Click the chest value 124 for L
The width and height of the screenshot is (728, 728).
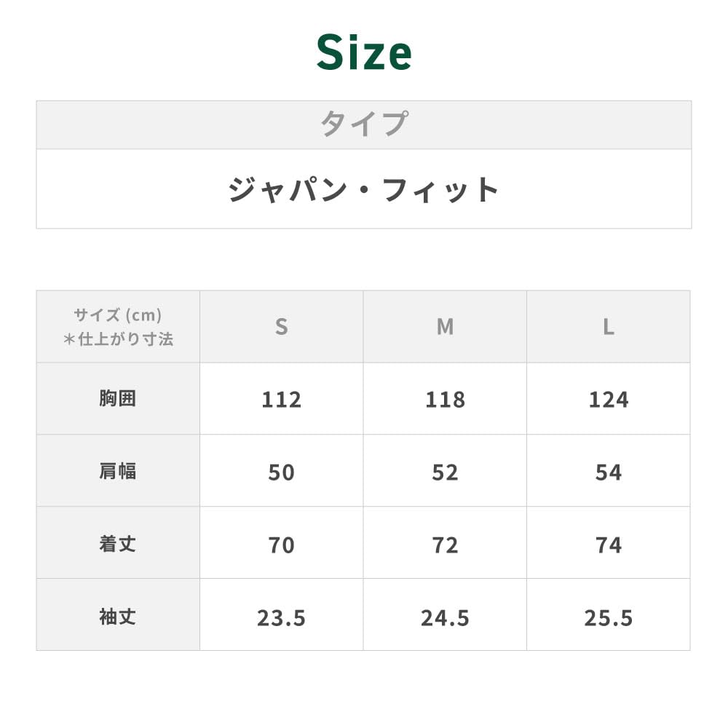(x=609, y=400)
